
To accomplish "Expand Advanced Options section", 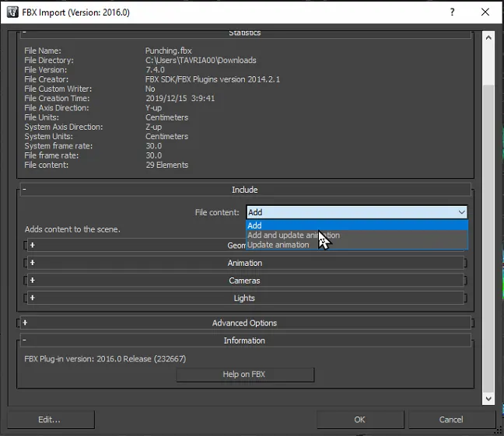I will 245,323.
